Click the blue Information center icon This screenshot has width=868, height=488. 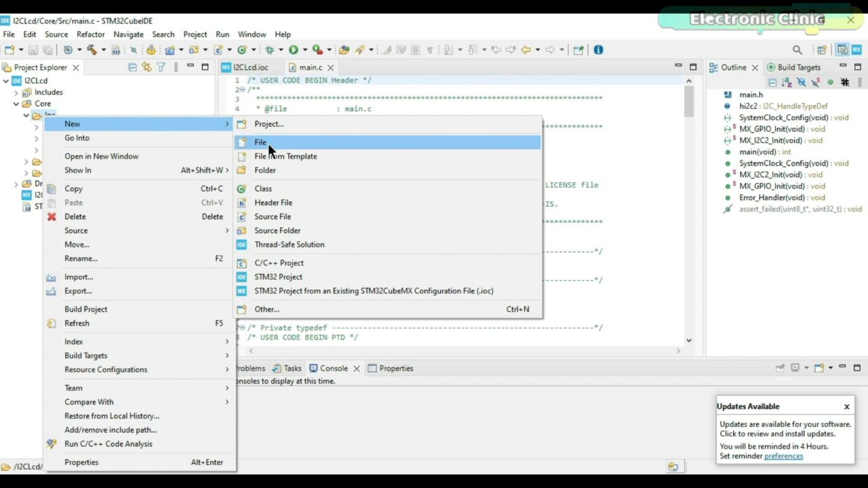tap(598, 49)
